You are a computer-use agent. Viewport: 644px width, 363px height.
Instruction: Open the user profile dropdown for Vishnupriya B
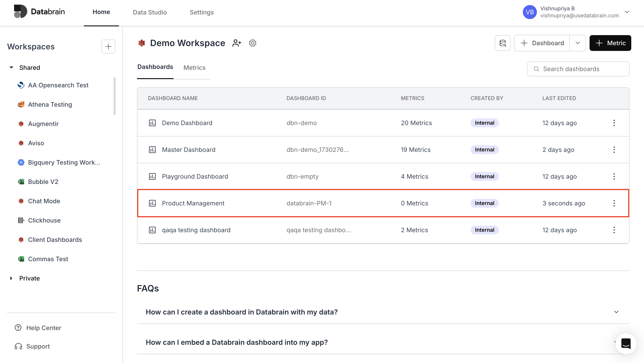(627, 12)
